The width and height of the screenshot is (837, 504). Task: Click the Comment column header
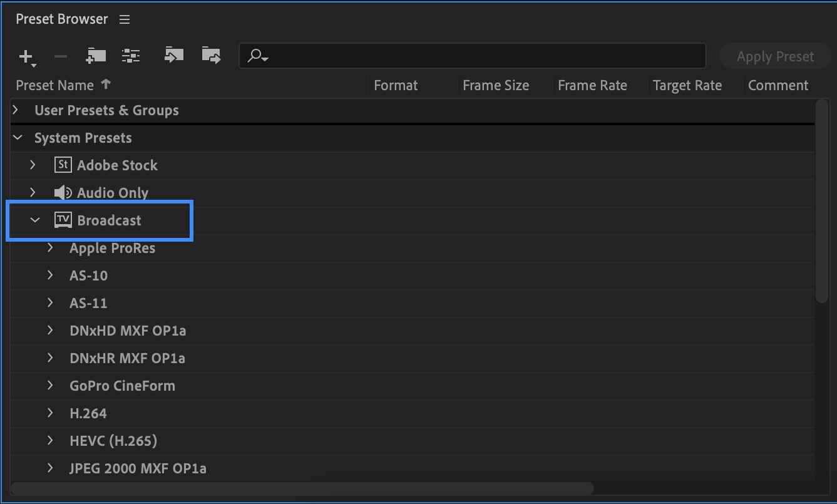click(x=778, y=85)
